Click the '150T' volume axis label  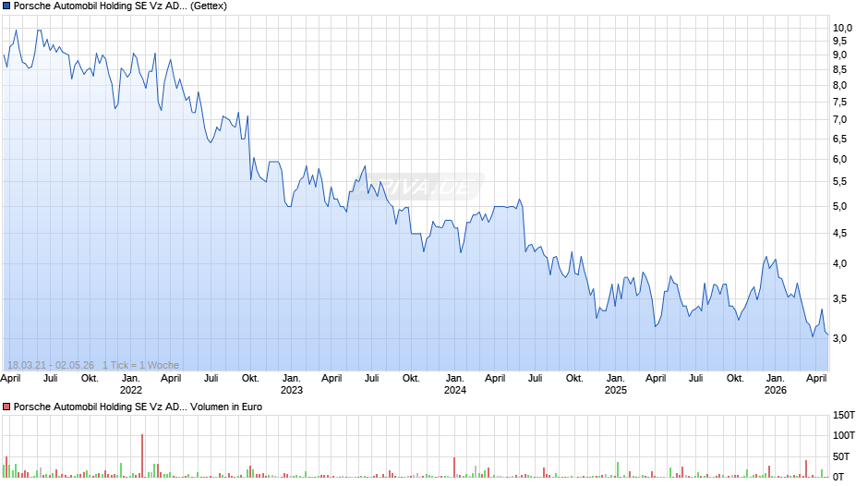(x=844, y=416)
